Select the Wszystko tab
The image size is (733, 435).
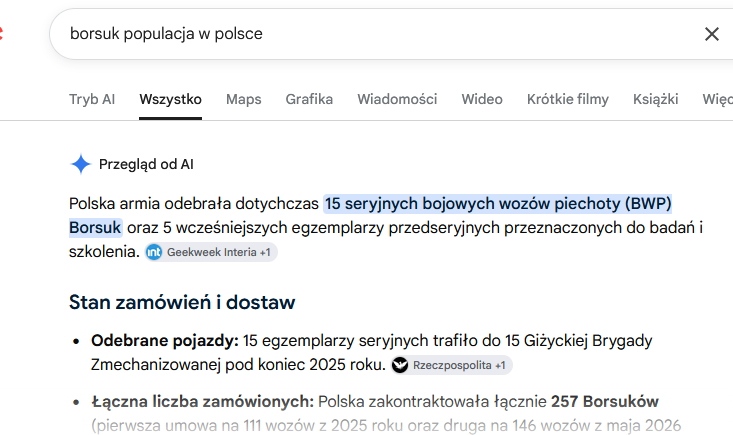coord(170,99)
